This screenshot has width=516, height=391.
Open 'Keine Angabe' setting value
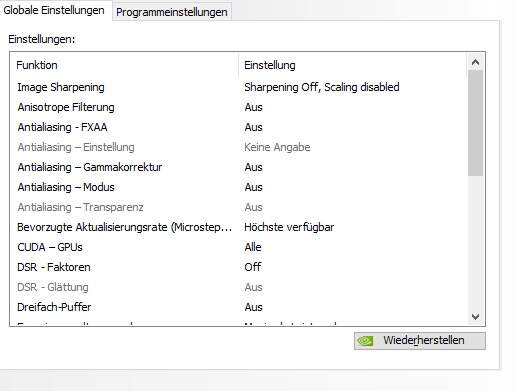[277, 147]
